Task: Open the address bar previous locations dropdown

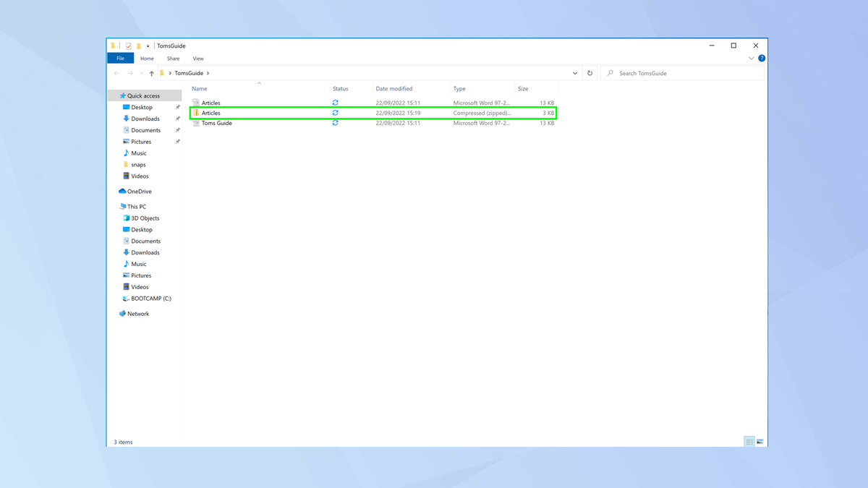Action: 575,73
